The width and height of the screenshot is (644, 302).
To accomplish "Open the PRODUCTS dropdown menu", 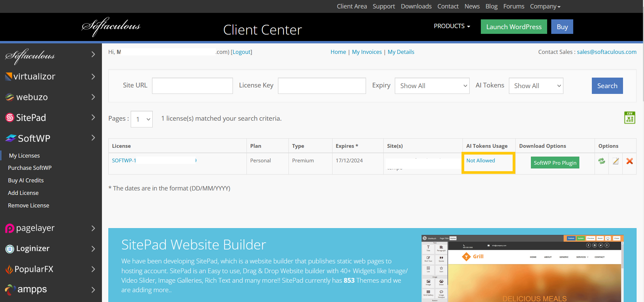I will point(452,26).
